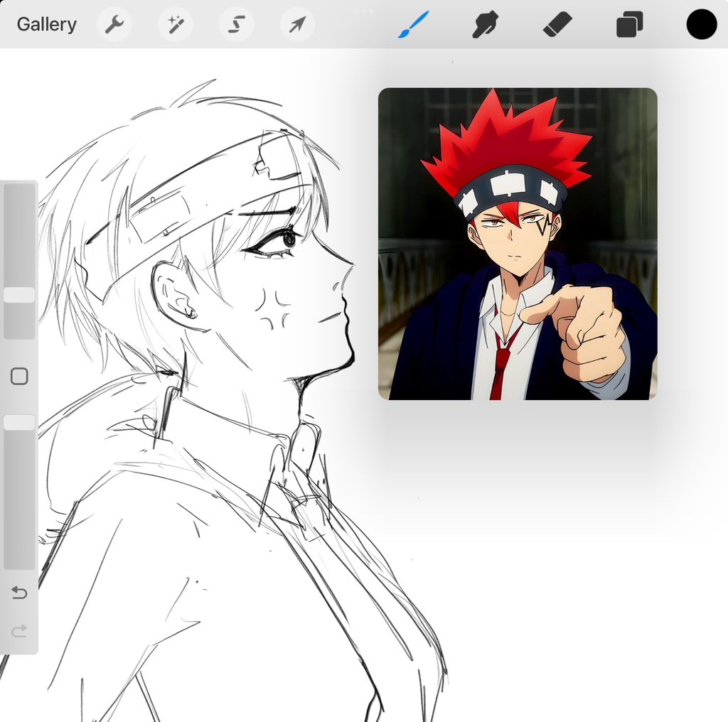Tap the floating reference image
Viewport: 728px width, 722px height.
point(518,244)
